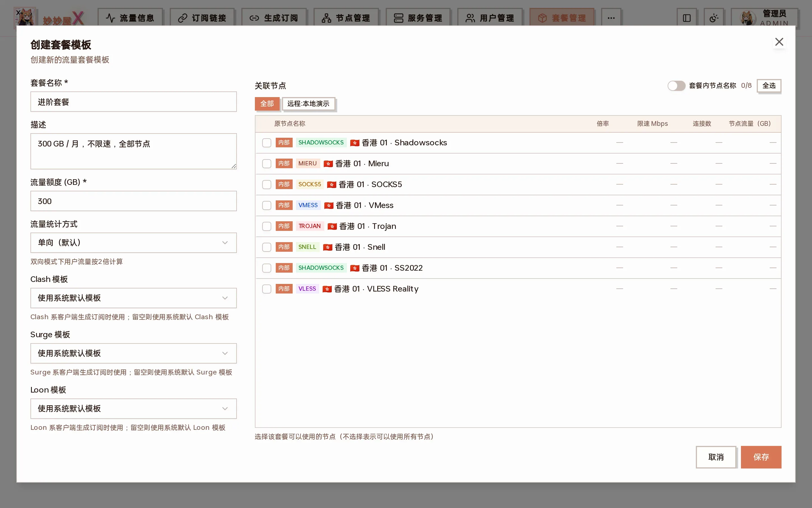Click the 套餐名称 input field
This screenshot has width=812, height=508.
tap(133, 102)
